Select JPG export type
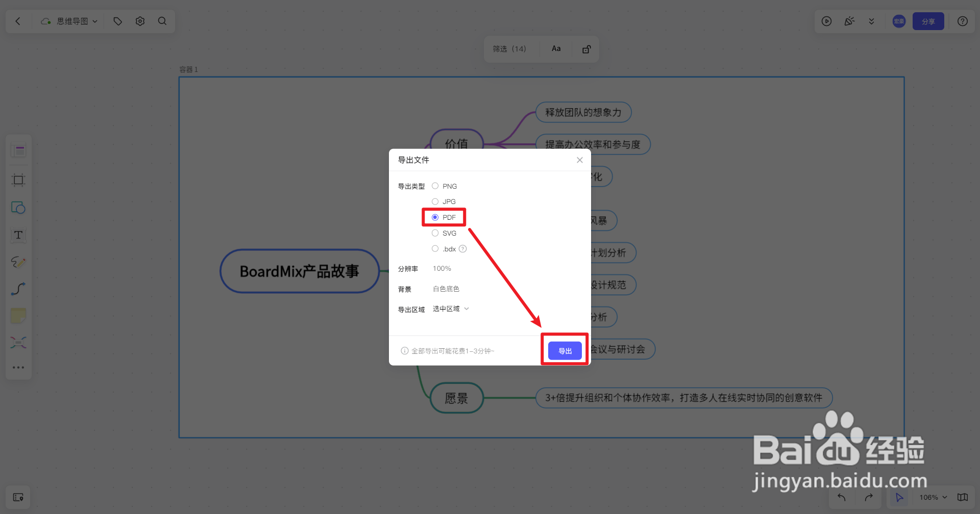This screenshot has height=514, width=980. click(444, 201)
